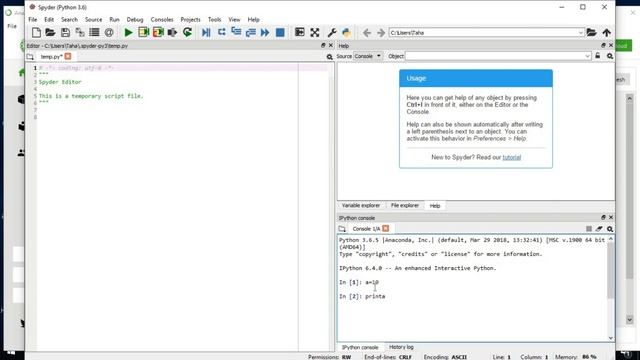Step into function debug icon
Image resolution: width=640 pixels, height=360 pixels.
tap(236, 32)
